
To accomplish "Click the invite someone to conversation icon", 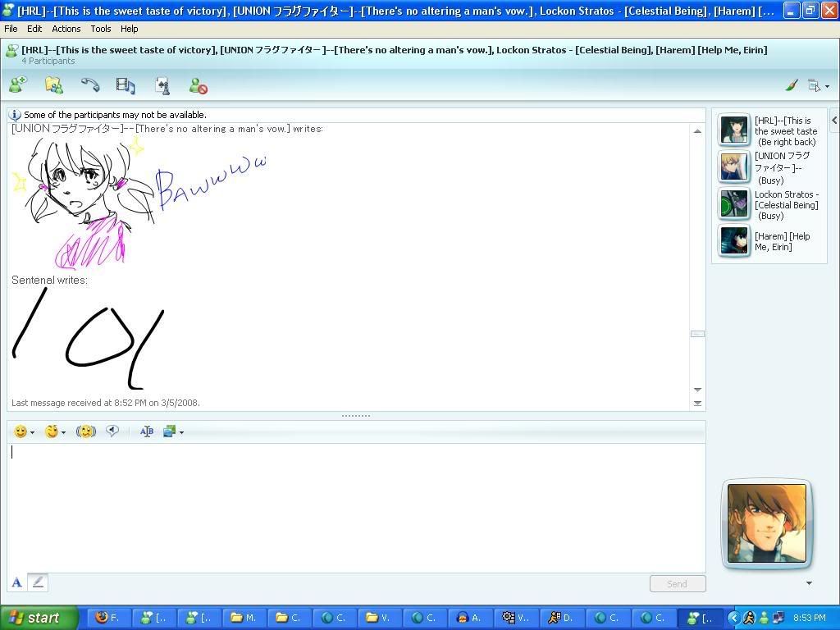I will (17, 84).
